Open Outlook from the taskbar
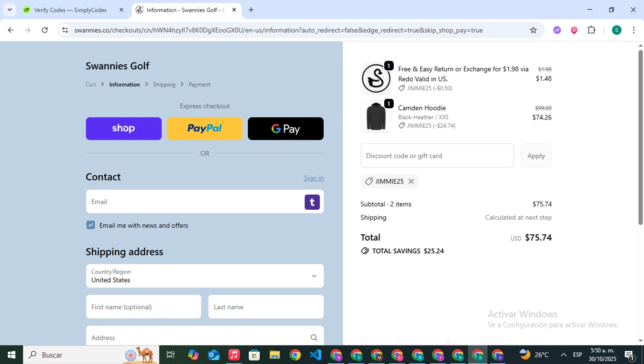This screenshot has height=364, width=644. 213,355
